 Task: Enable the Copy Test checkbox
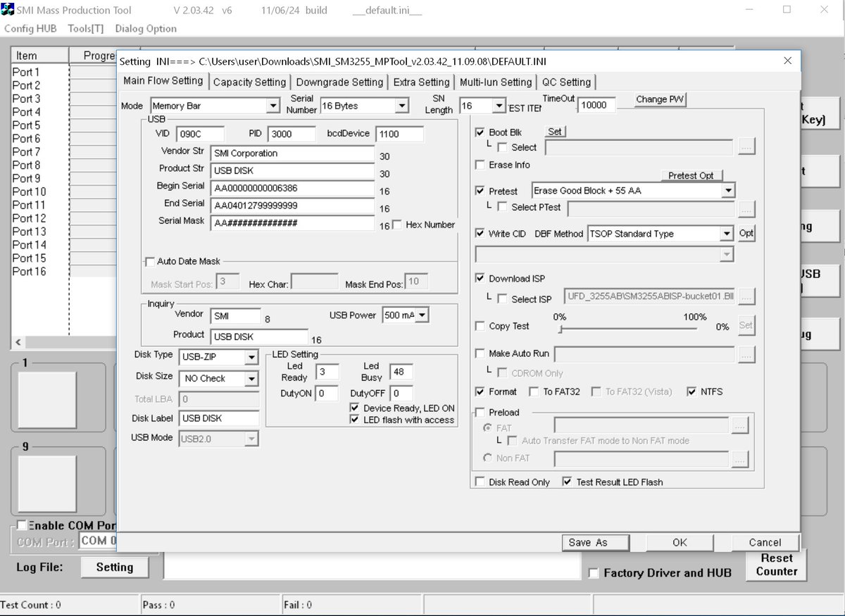point(480,327)
